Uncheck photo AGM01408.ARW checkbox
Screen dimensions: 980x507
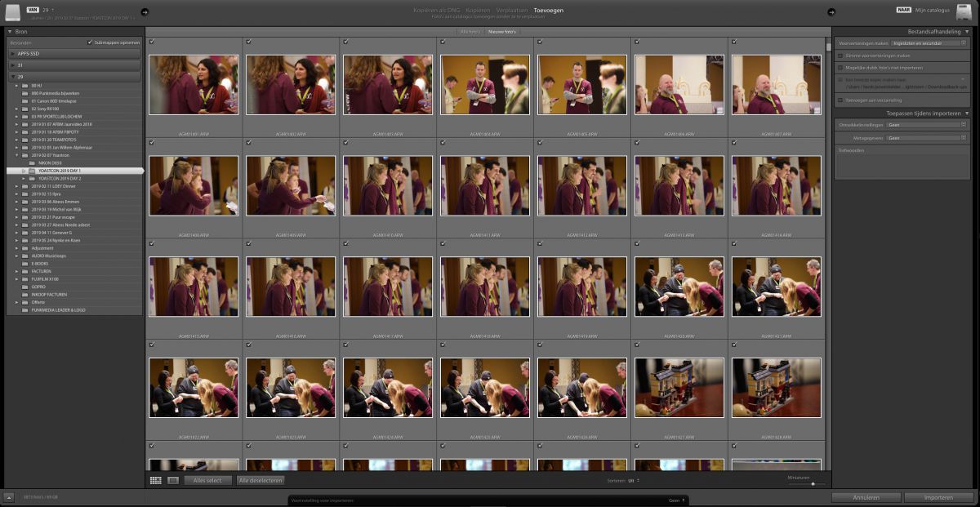[x=152, y=142]
